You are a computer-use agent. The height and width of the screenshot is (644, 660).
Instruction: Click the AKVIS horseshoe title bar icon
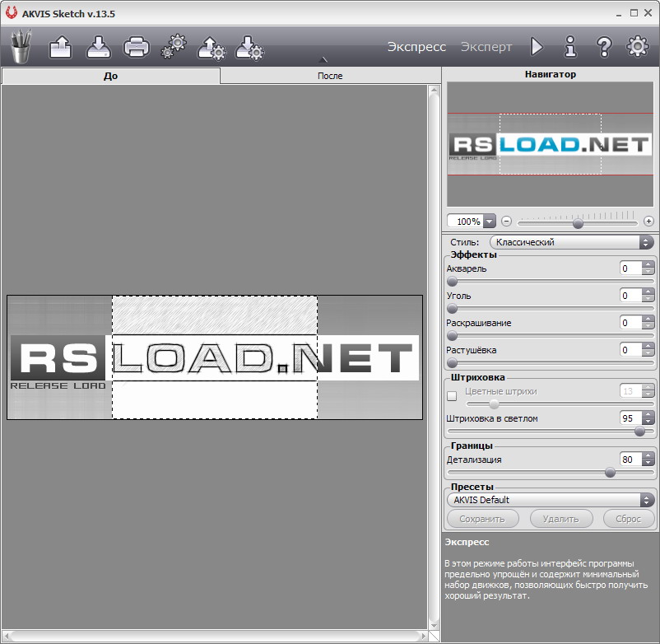[x=12, y=12]
